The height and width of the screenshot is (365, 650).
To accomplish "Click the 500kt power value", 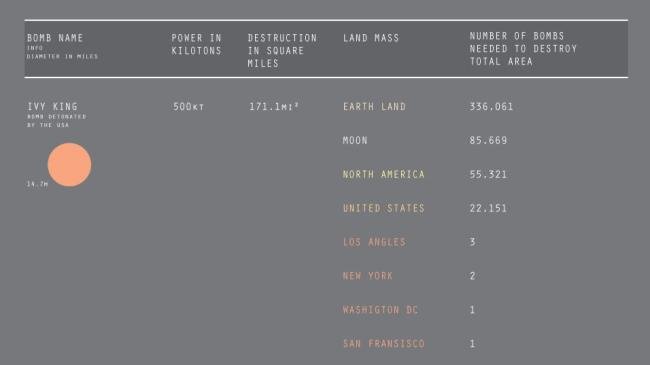I will 189,107.
